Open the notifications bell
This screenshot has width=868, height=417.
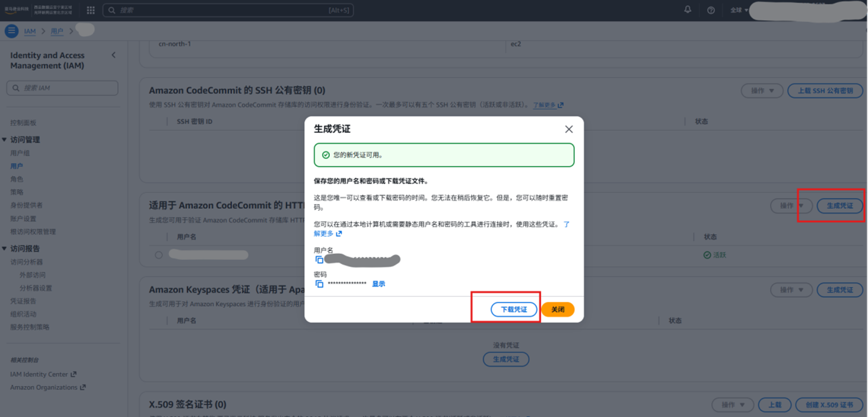[687, 10]
